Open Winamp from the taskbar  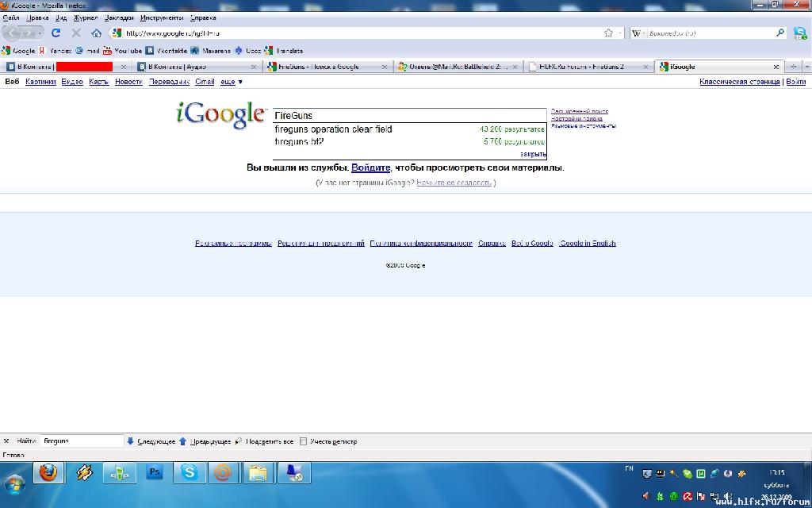[x=84, y=473]
